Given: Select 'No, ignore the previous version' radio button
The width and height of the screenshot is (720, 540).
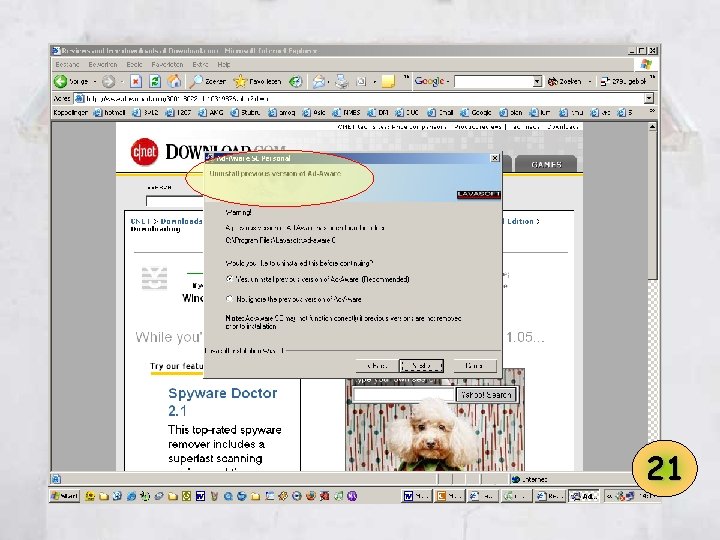Looking at the screenshot, I should [230, 298].
